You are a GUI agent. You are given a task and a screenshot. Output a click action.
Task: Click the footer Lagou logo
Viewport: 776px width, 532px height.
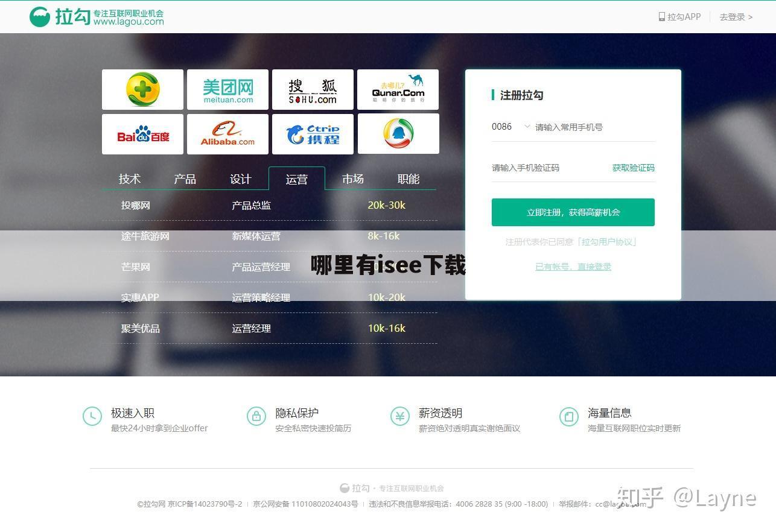pos(355,488)
